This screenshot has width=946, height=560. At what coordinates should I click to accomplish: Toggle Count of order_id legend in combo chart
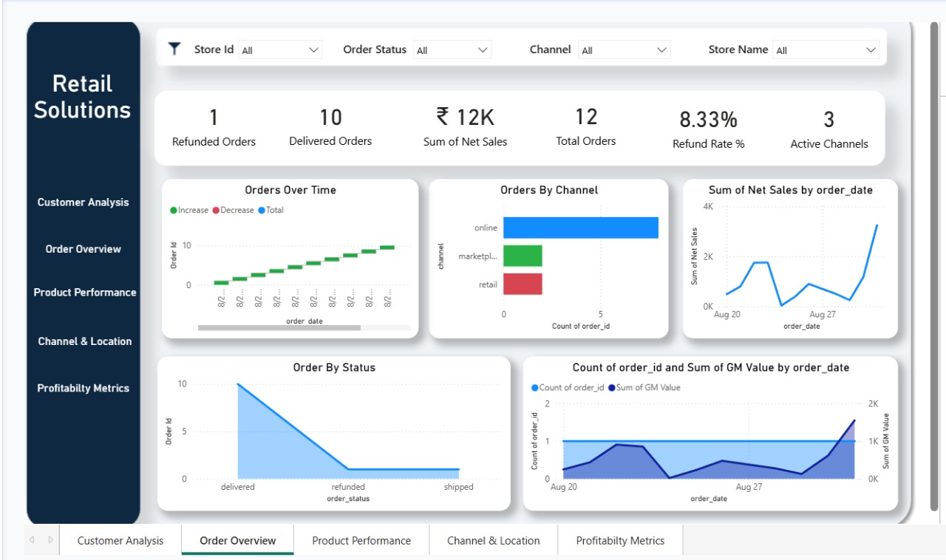click(572, 387)
